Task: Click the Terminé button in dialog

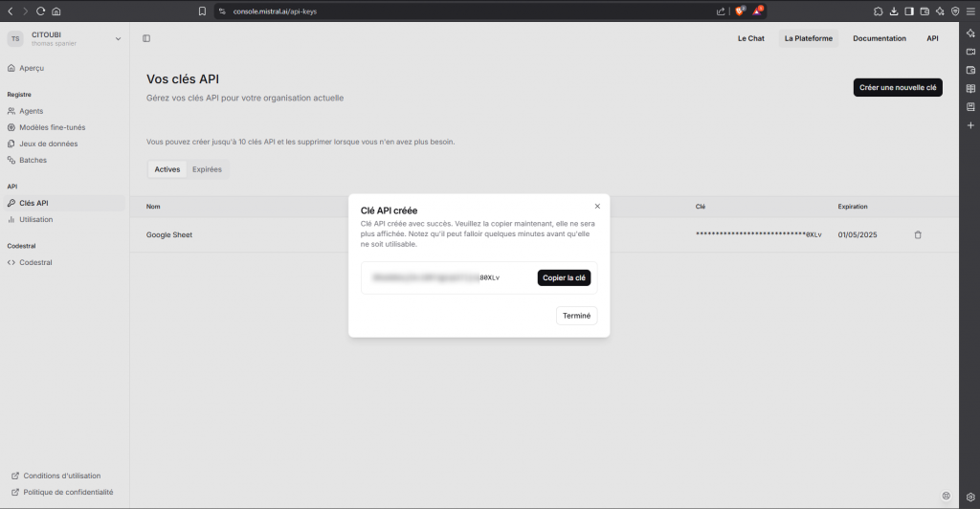Action: [x=576, y=316]
